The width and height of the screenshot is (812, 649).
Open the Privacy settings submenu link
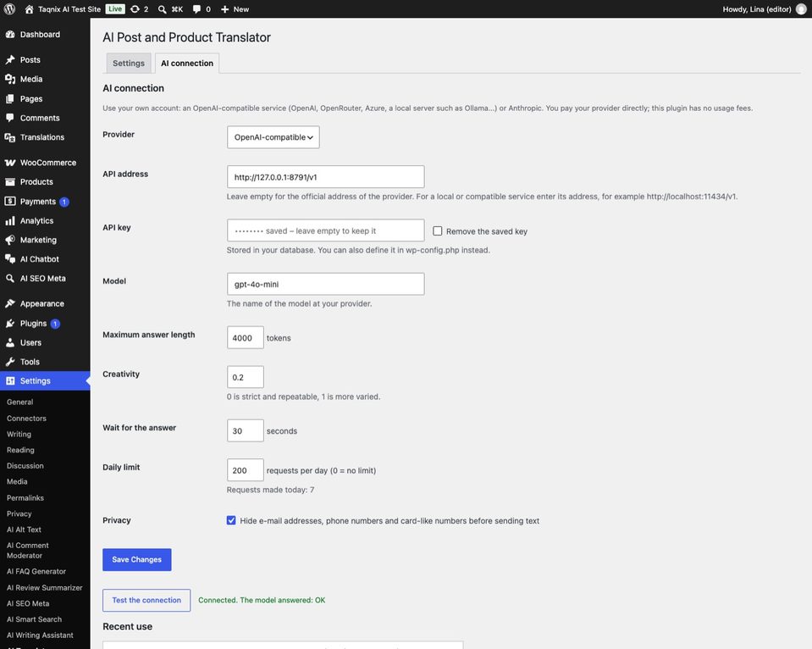click(19, 513)
